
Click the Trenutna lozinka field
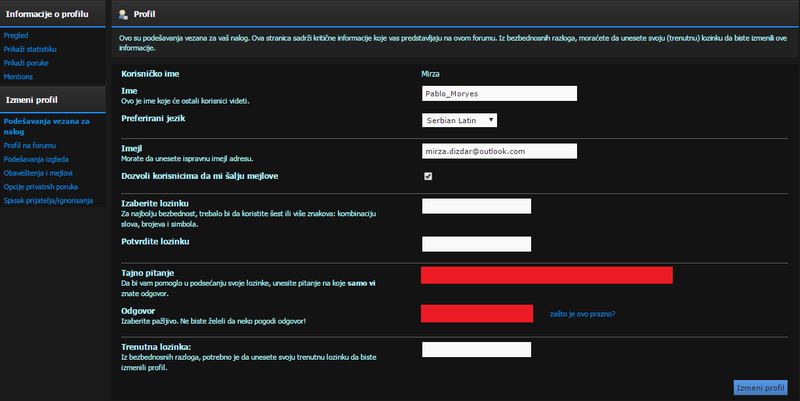[476, 350]
